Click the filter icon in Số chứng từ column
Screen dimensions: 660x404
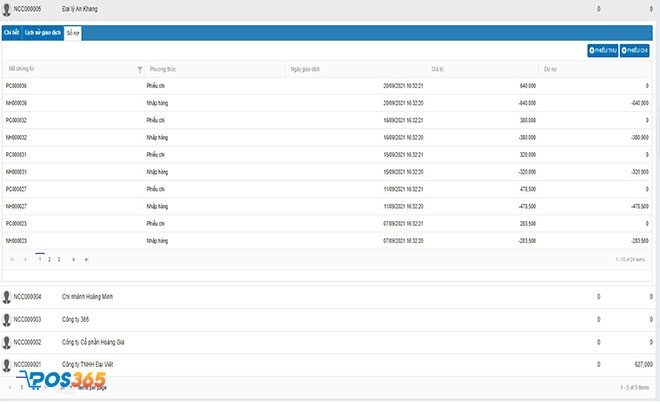coord(139,70)
